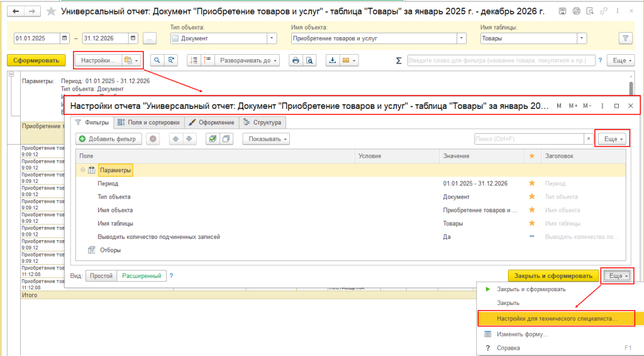Open calendar picker for start date 01.01.2025
644x356 pixels.
point(64,38)
